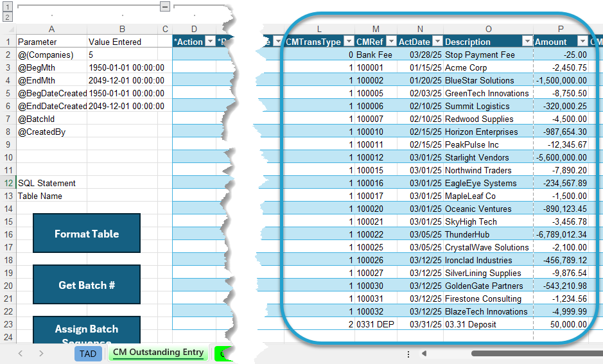This screenshot has width=603, height=364.
Task: Select column O header
Action: pos(489,30)
